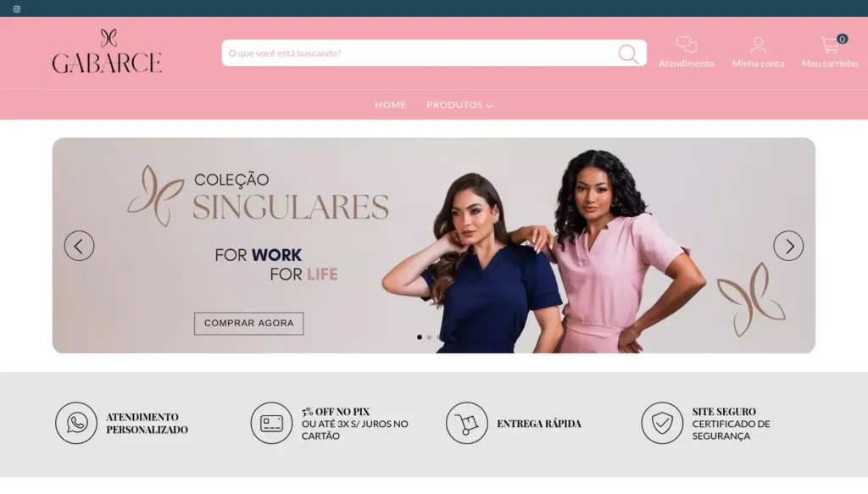
Task: Click the magnifying glass search icon
Action: (x=628, y=53)
